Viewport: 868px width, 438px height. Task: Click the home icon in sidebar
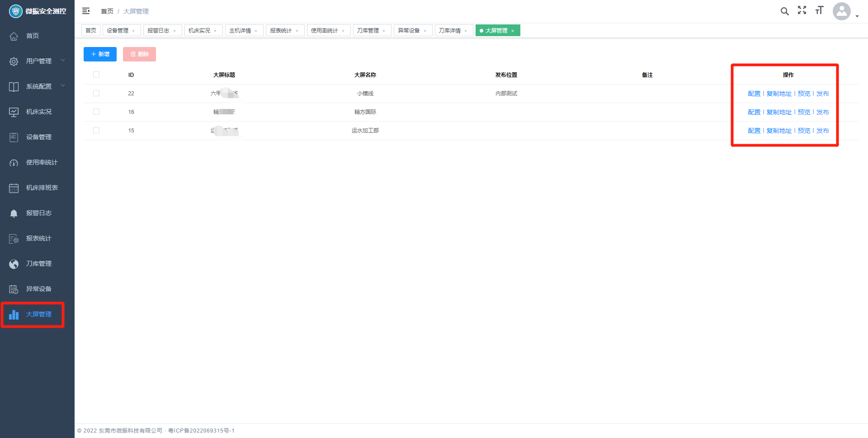14,36
